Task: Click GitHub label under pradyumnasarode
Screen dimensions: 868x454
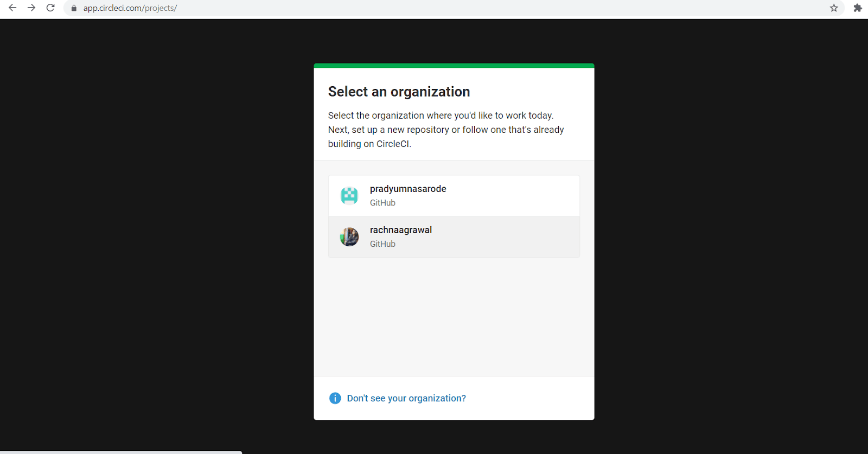Action: point(382,203)
